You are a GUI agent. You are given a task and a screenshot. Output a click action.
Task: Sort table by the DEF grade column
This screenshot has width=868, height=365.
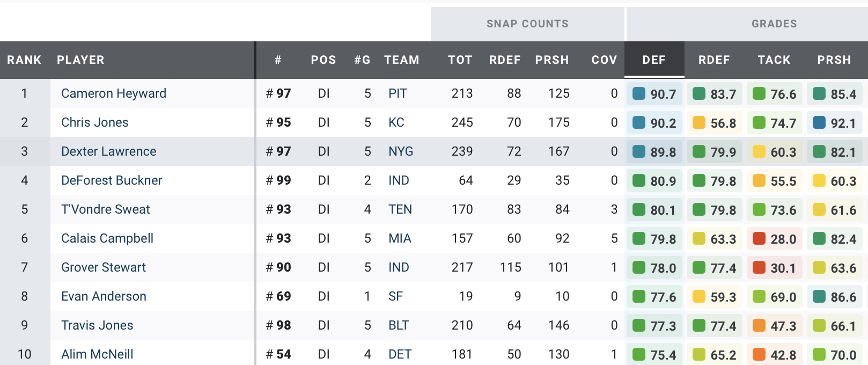[654, 60]
